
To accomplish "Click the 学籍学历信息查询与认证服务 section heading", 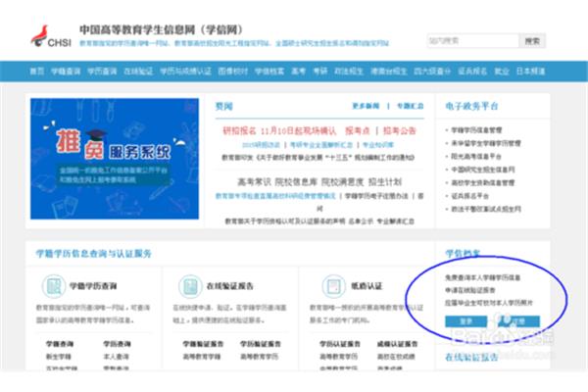I will 93,254.
